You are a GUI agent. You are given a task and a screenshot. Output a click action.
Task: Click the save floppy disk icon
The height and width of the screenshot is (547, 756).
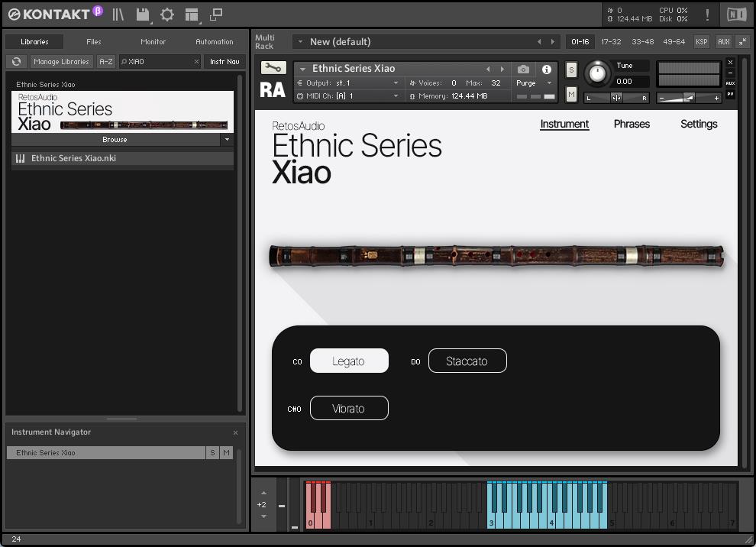(x=144, y=15)
